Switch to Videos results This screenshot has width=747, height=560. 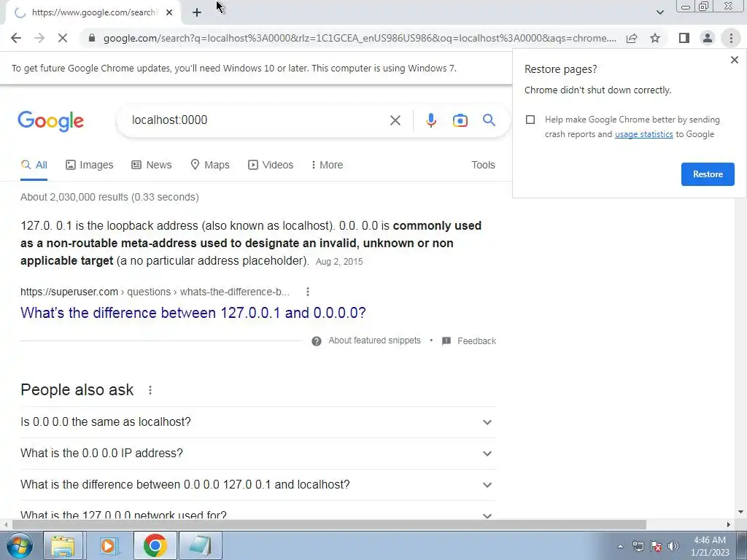point(271,165)
